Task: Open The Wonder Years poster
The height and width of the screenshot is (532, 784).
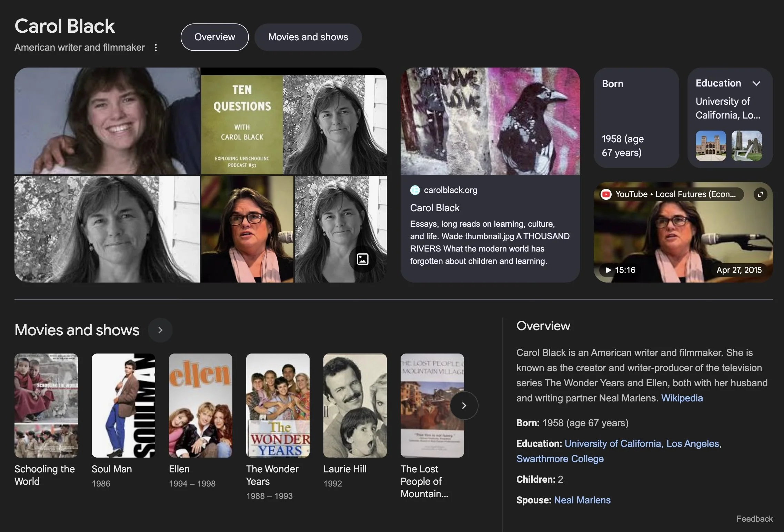Action: 278,405
